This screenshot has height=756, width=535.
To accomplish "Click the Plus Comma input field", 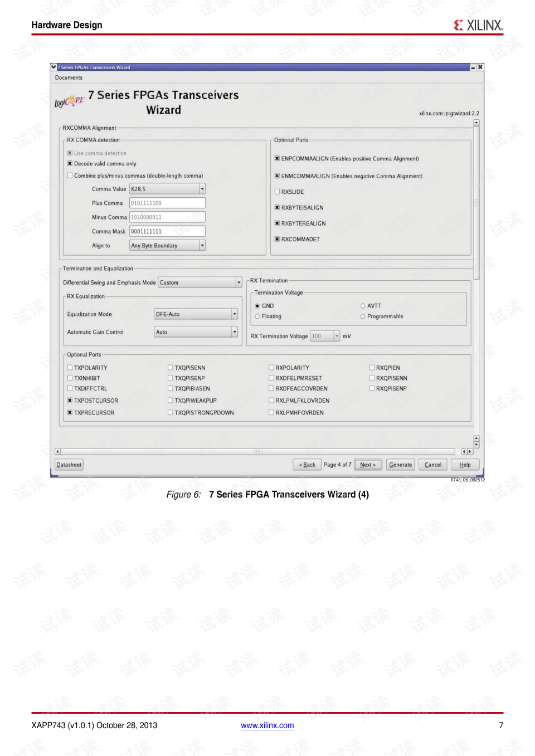I will (167, 203).
